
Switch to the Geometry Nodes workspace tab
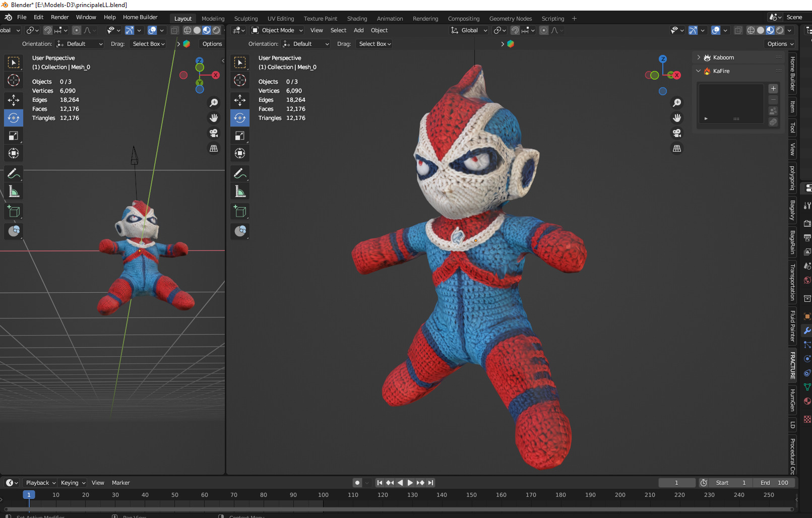(x=511, y=19)
